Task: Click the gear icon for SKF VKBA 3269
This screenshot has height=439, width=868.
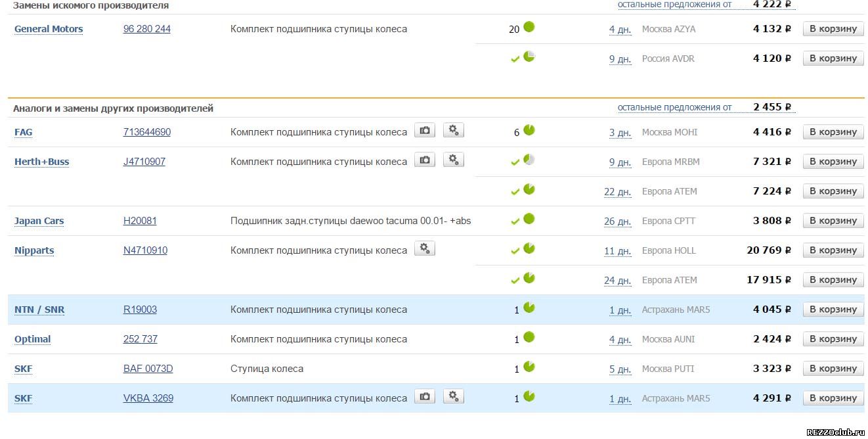Action: tap(454, 396)
